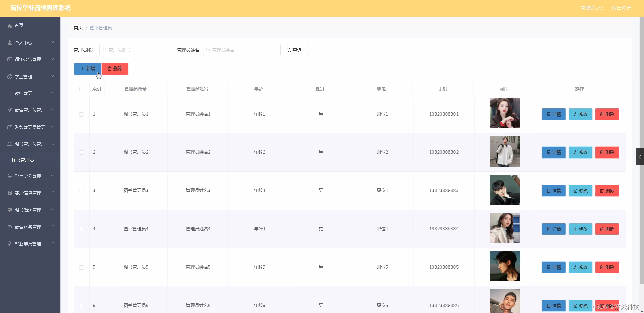Click the bell icon beside 图书管理员管理

pos(10,144)
